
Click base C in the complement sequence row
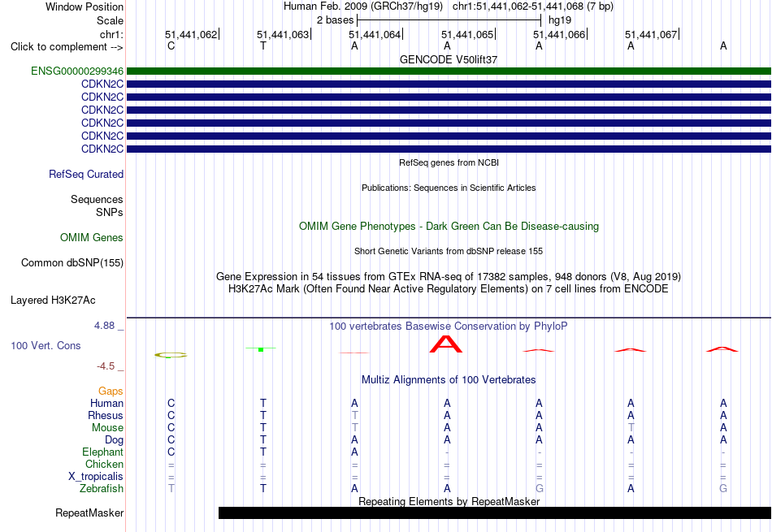(171, 46)
